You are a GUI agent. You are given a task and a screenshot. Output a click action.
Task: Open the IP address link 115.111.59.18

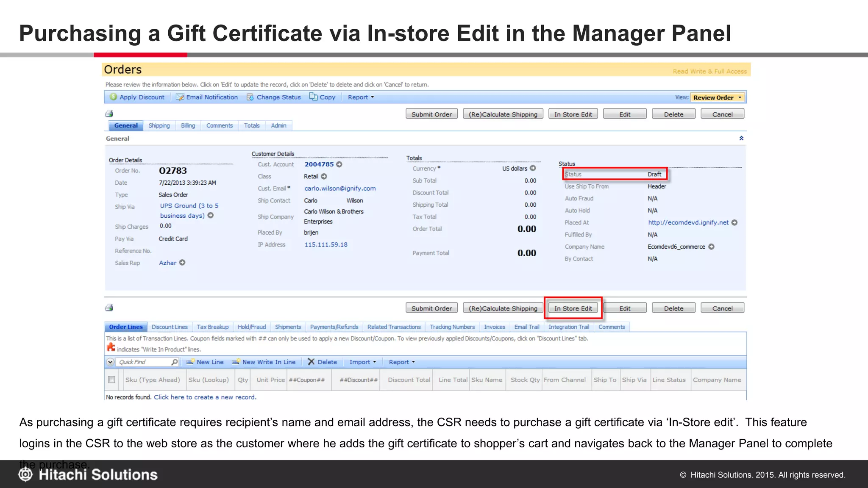[x=326, y=244]
